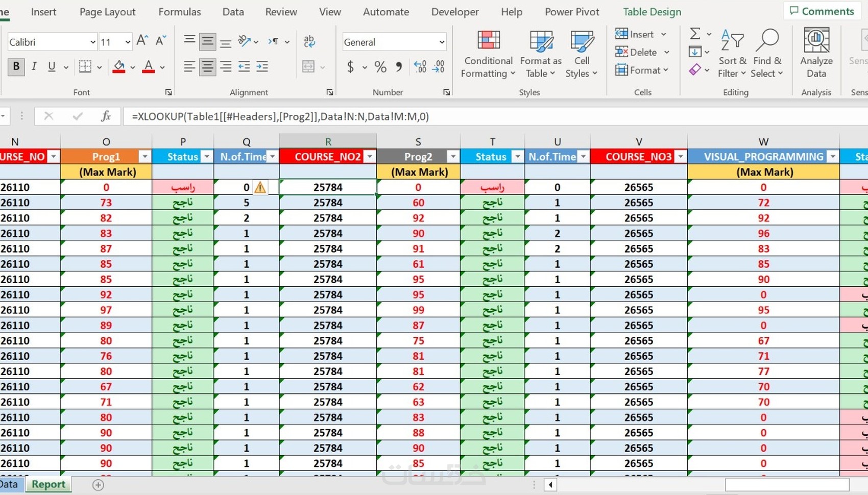Open Font settings dialog launcher

click(x=168, y=92)
